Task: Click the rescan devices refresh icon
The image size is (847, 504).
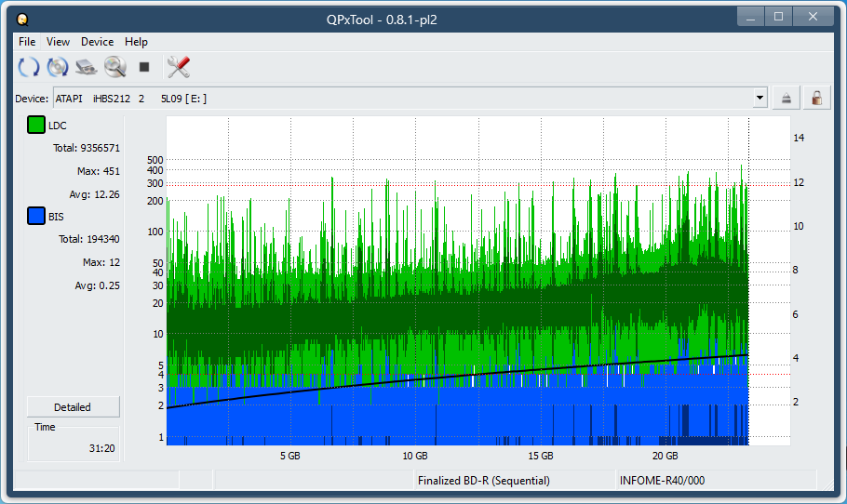Action: 29,67
